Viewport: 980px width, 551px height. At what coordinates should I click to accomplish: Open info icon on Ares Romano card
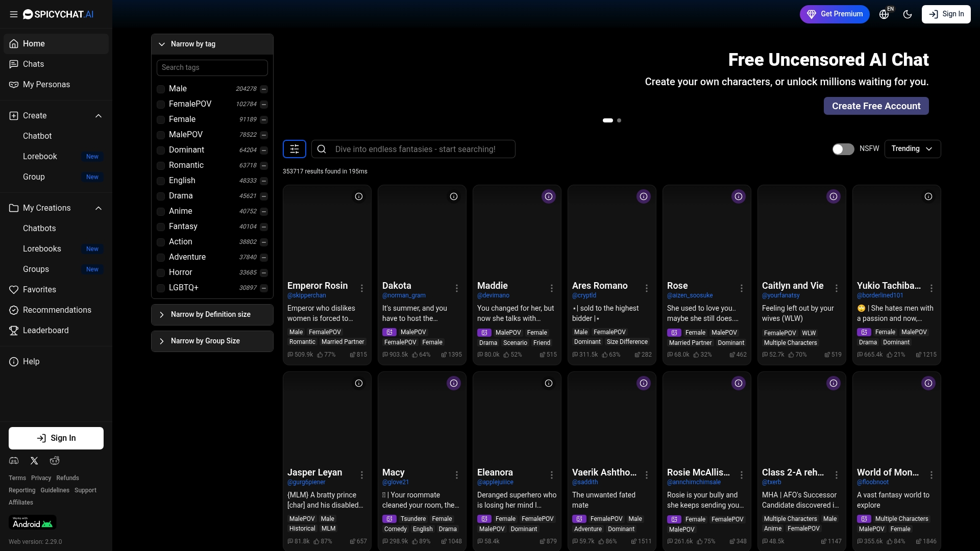(644, 196)
